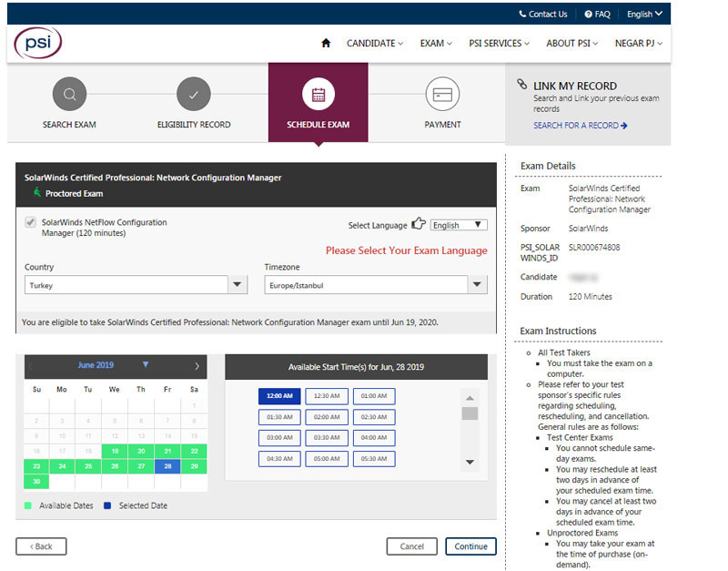Select June 20 on the calendar
Screen dimensions: 728x571
tap(141, 451)
